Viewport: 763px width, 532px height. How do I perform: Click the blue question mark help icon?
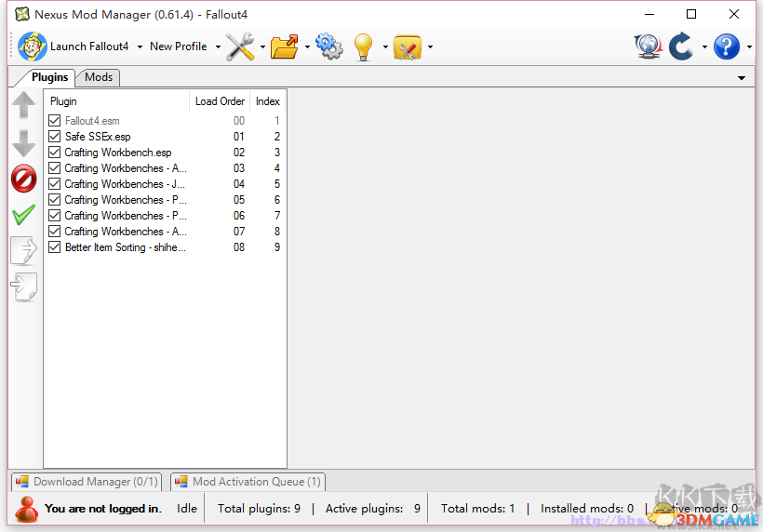point(727,47)
